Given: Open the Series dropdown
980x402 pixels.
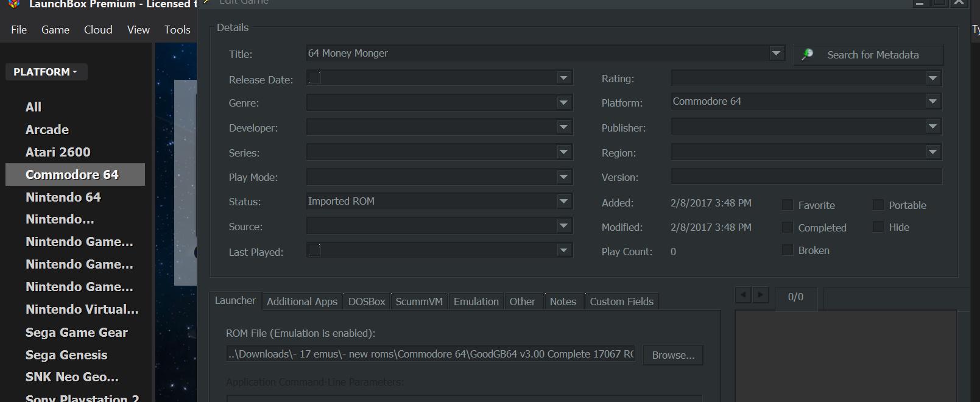Looking at the screenshot, I should pos(564,152).
